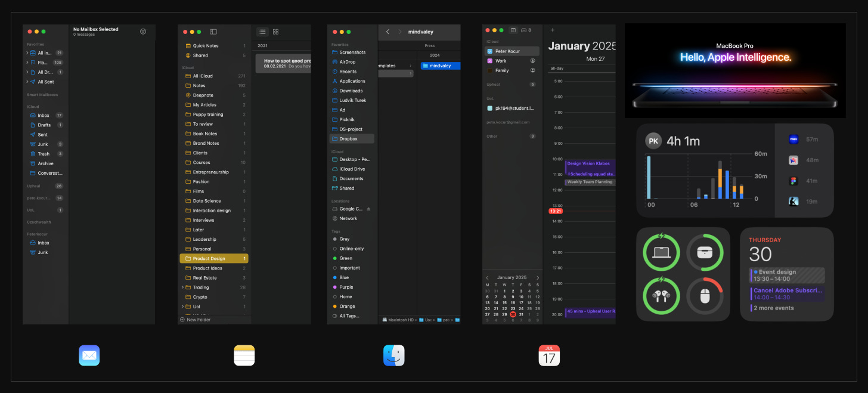The image size is (868, 393).
Task: Select the Orange tag in Finder
Action: pyautogui.click(x=352, y=307)
